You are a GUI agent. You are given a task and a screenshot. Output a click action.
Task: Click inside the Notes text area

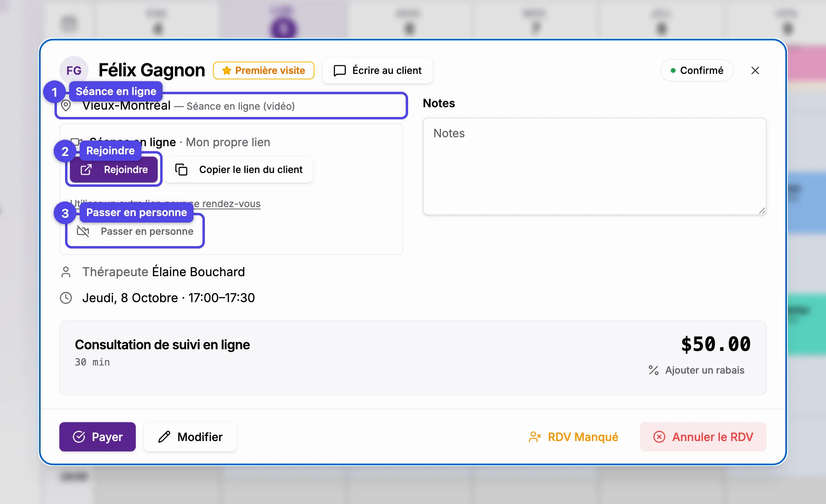tap(595, 166)
